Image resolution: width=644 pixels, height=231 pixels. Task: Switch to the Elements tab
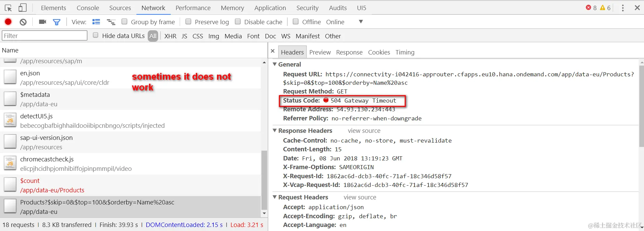point(53,8)
